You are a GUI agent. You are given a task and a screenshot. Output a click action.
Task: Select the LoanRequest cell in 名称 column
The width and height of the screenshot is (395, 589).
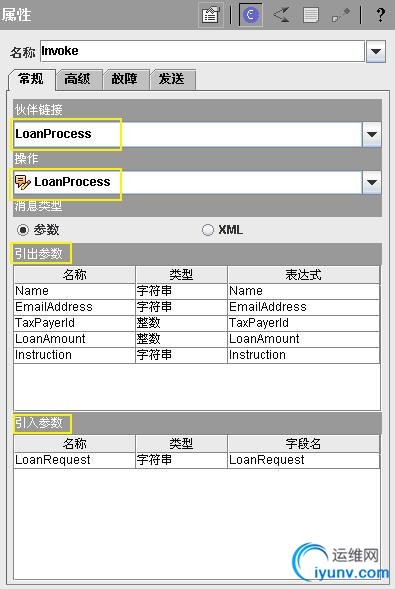[74, 460]
